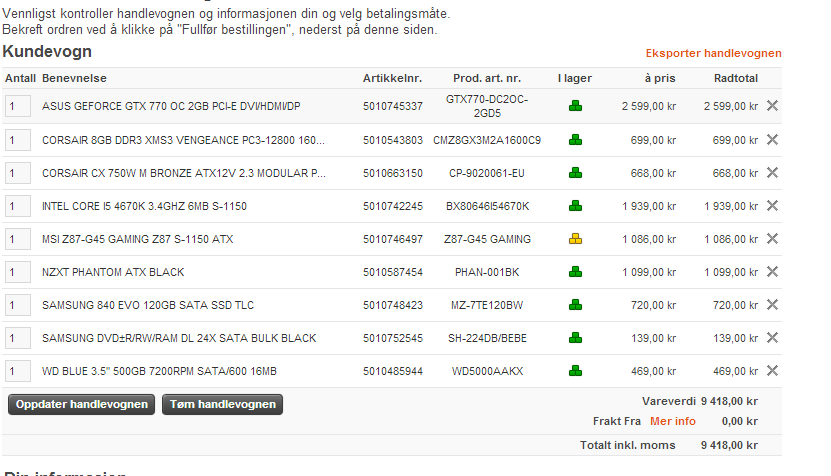Select product code CMZ8GX3M2A1600C9

(487, 140)
